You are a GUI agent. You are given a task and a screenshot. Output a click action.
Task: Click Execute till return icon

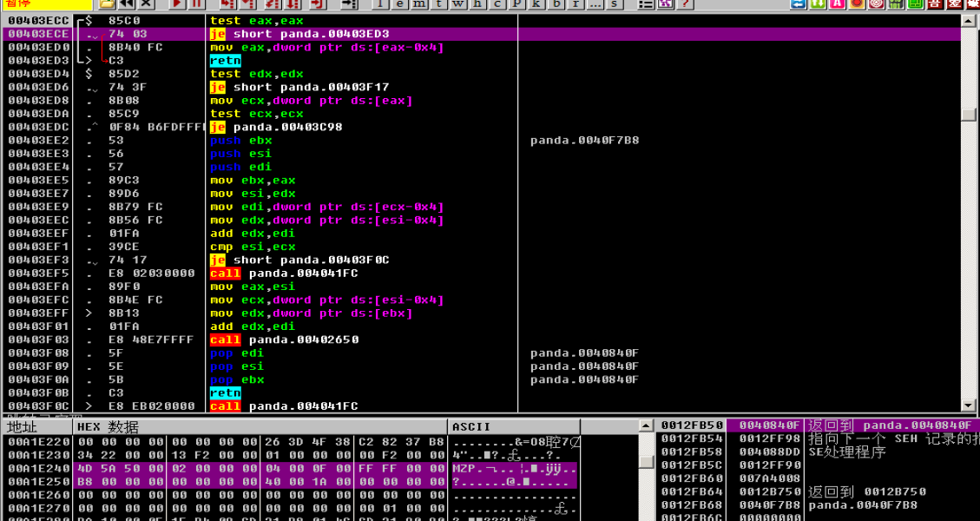pyautogui.click(x=318, y=3)
